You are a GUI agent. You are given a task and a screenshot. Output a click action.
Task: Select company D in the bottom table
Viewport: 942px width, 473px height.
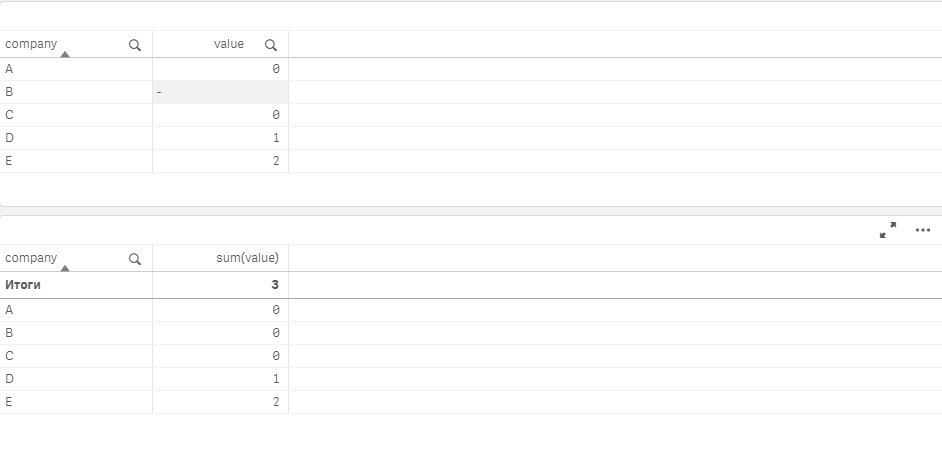pos(76,379)
